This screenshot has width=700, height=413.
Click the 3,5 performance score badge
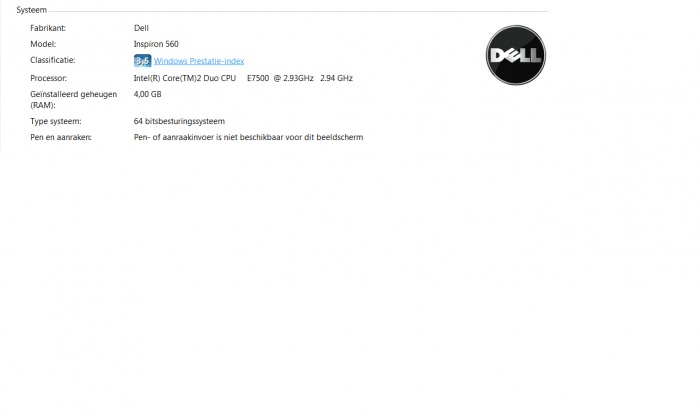tap(142, 61)
